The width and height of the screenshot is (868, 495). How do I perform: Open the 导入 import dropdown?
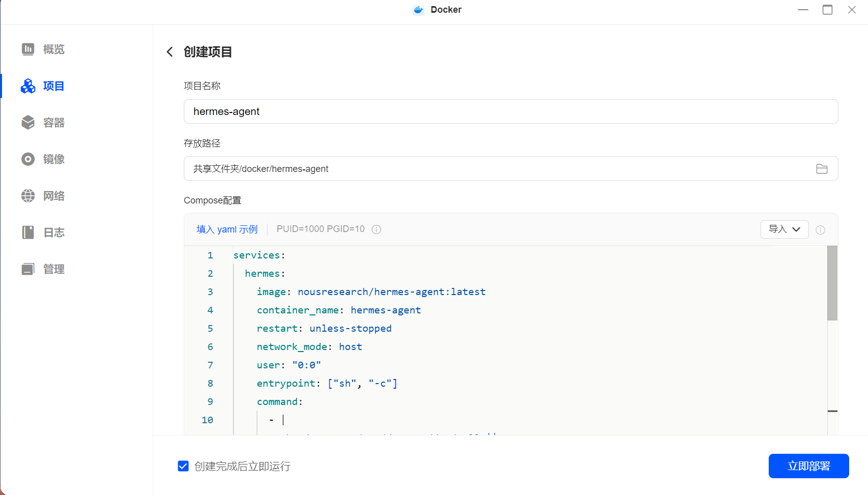pyautogui.click(x=785, y=229)
